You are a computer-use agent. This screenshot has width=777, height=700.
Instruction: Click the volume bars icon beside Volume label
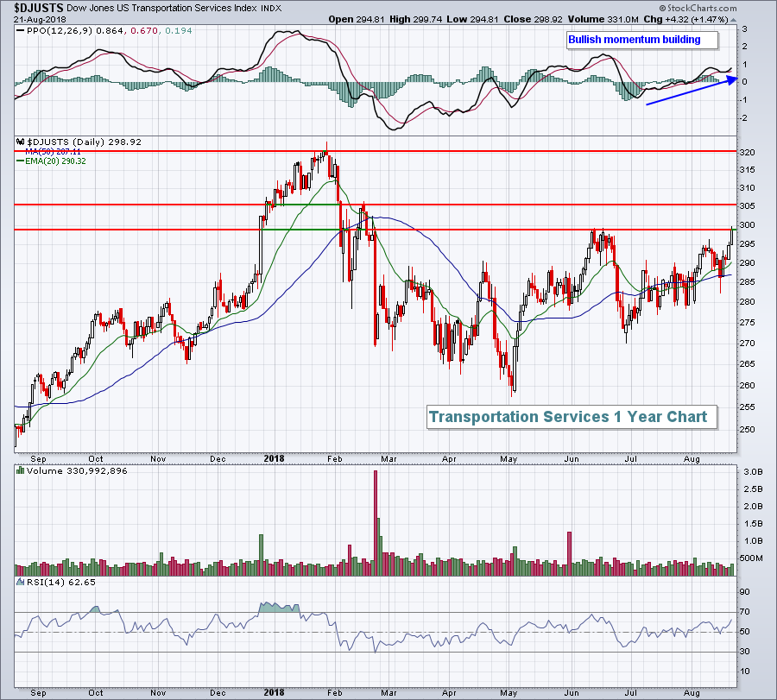click(x=21, y=470)
